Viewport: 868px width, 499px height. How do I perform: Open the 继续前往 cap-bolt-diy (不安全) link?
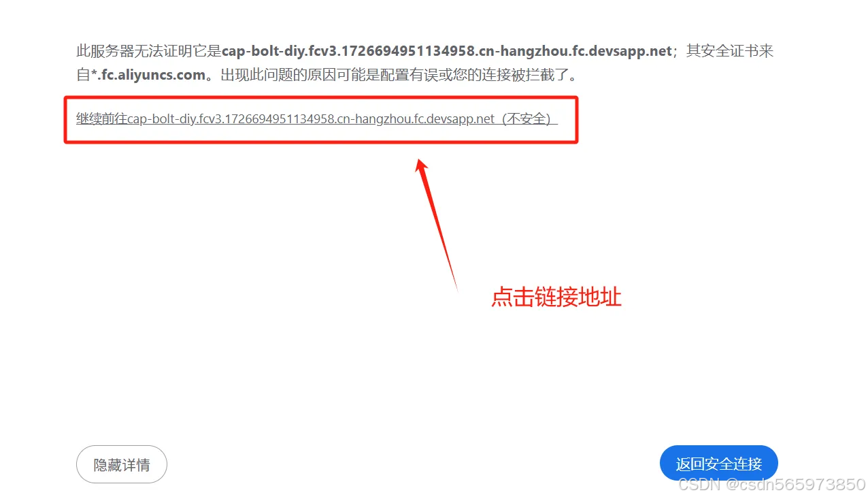pyautogui.click(x=316, y=119)
